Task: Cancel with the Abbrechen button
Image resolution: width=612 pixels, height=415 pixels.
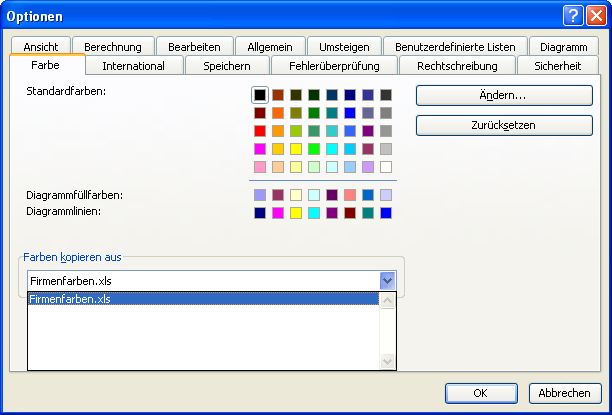Action: click(564, 392)
